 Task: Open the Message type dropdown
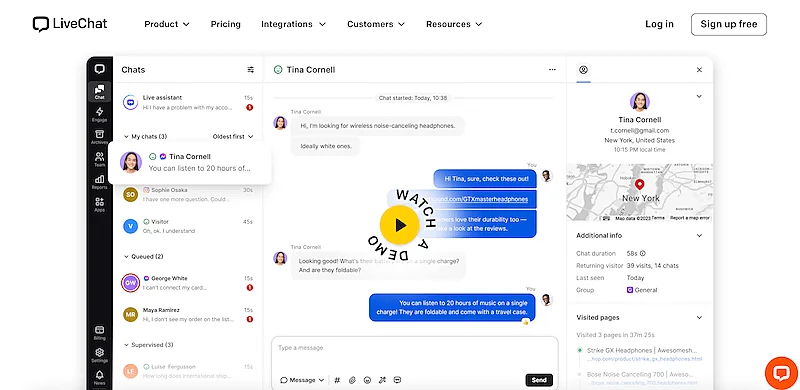302,380
